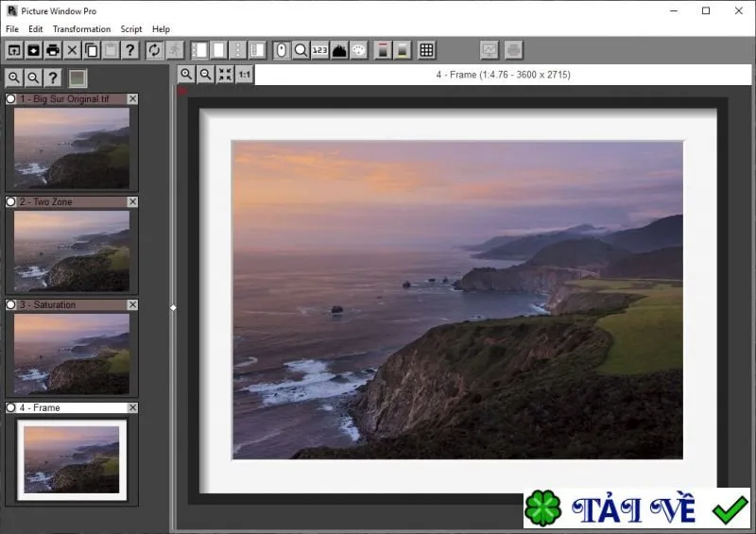Click the grid overlay toolbar icon
Image resolution: width=756 pixels, height=534 pixels.
427,50
